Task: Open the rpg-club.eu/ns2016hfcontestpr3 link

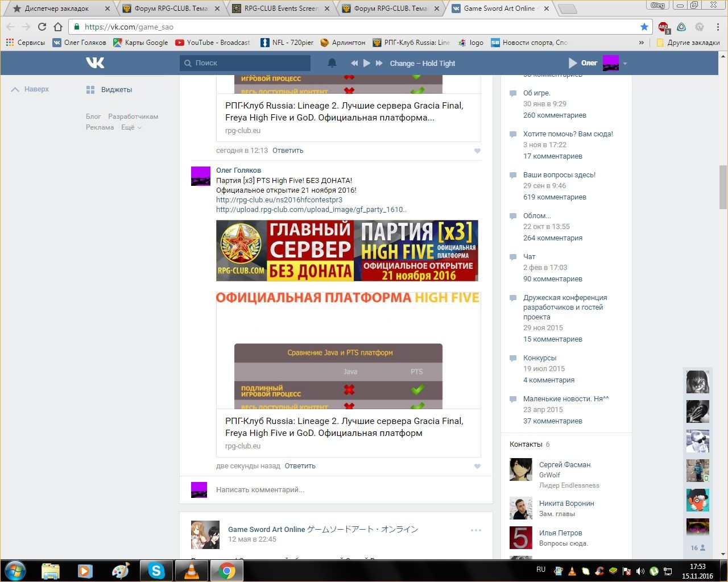Action: point(279,199)
